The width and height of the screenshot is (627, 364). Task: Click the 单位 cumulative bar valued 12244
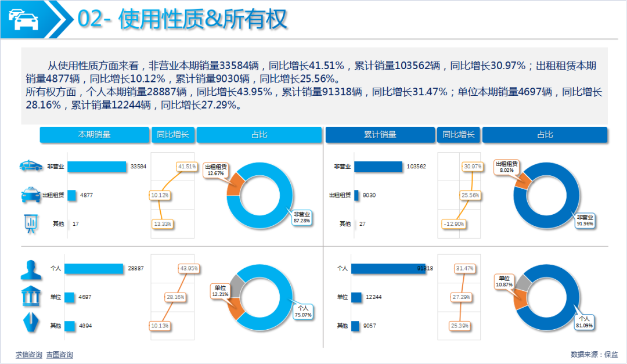[x=356, y=297]
